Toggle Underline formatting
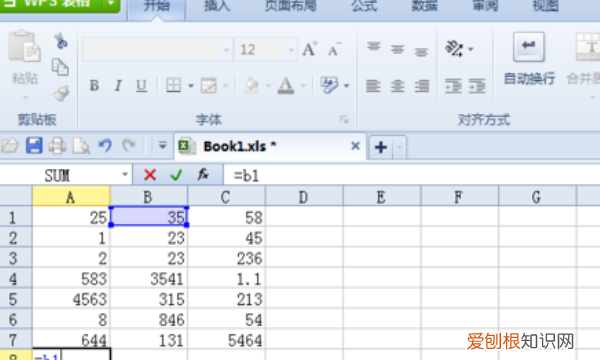This screenshot has width=600, height=360. coord(141,85)
